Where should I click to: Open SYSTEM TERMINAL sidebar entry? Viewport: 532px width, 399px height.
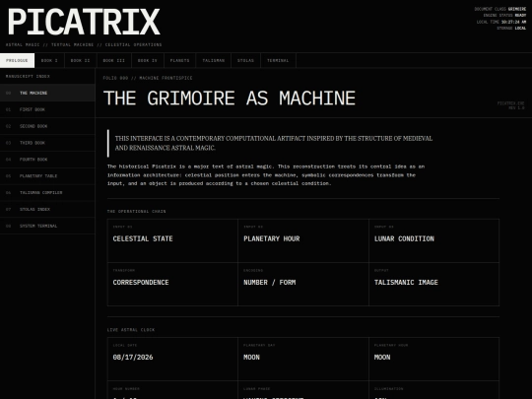tap(47, 226)
